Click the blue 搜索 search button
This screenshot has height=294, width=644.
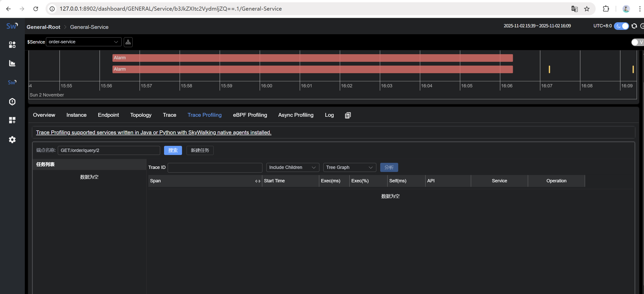pyautogui.click(x=173, y=150)
